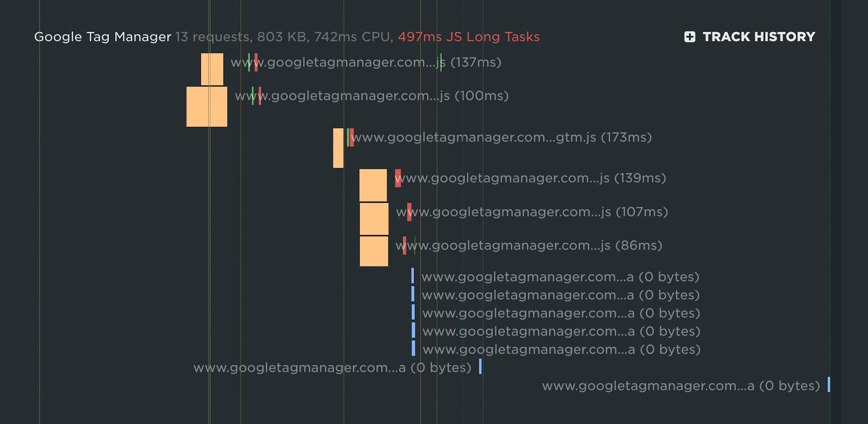Click the googletagmanager.com js (100ms) label

pos(372,96)
